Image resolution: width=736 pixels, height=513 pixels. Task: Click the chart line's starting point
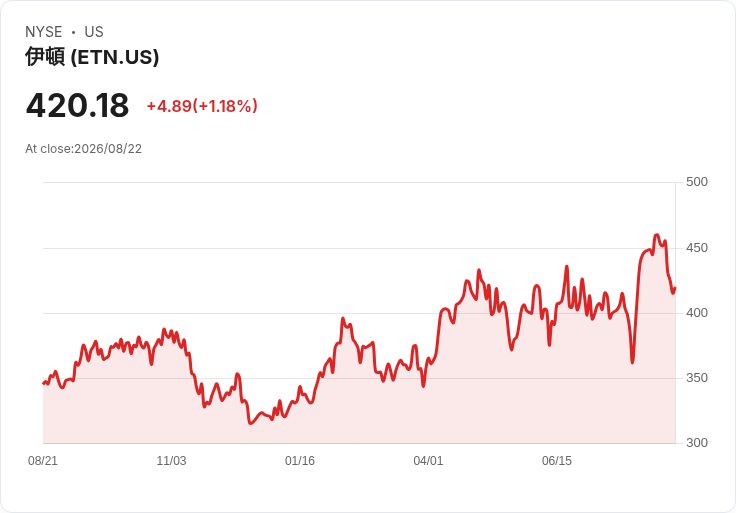coord(43,383)
